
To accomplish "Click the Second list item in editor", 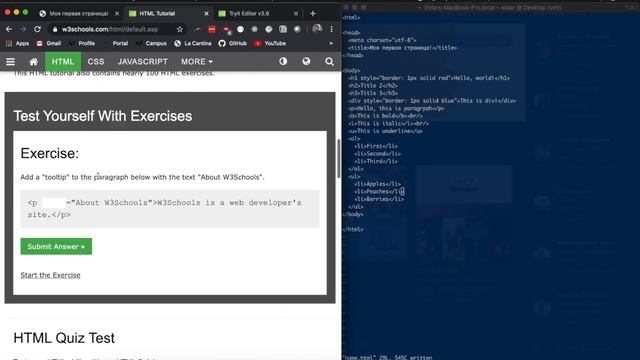I will click(x=378, y=154).
